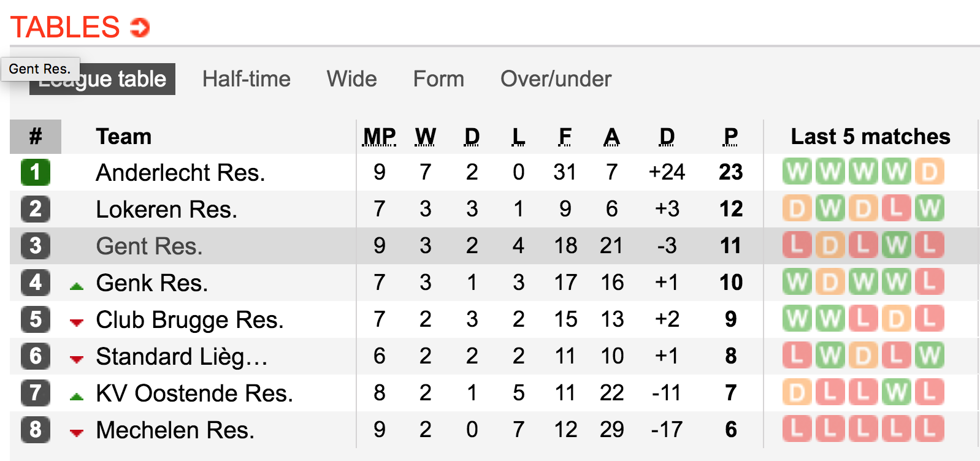Click Standard Liège's most recent W badge
Screen dimensions: 980x461
tap(929, 356)
